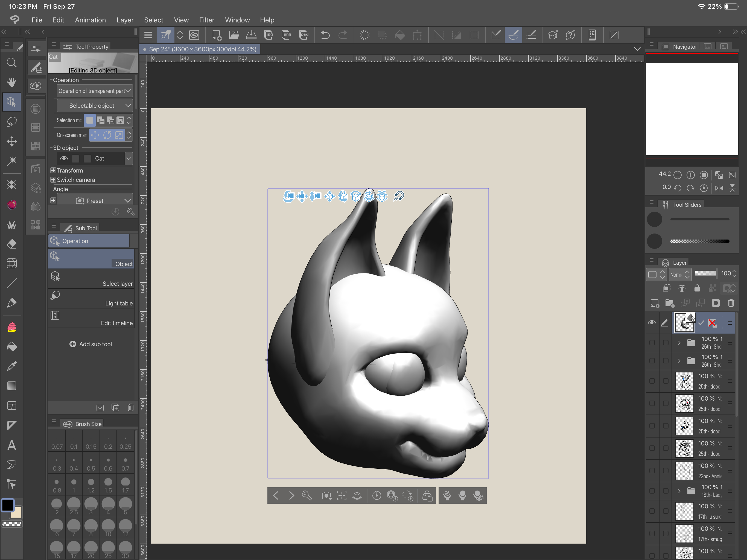Select the Magnifier zoom tool

pos(12,63)
